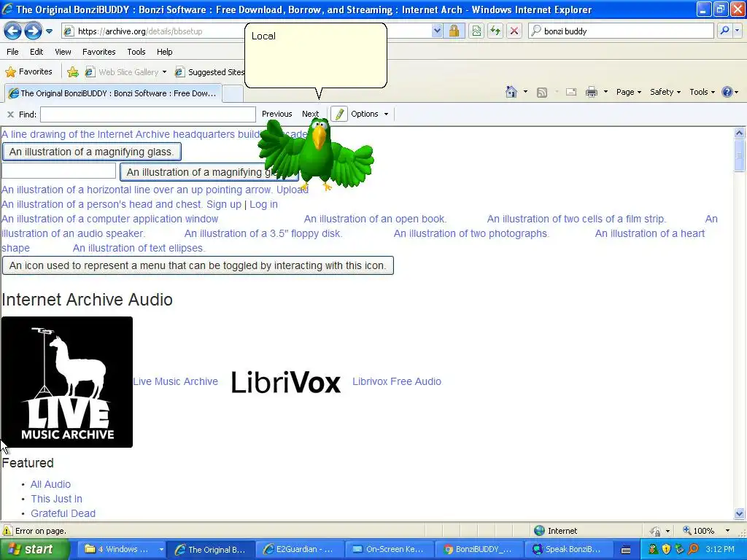Click the Live Music Archive logo image
Viewport: 747px width, 560px height.
tap(67, 382)
